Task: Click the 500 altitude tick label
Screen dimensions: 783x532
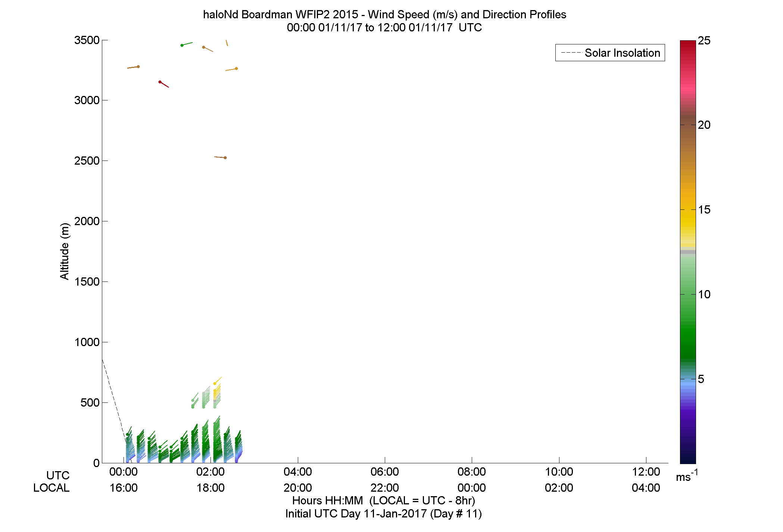Action: pos(90,402)
